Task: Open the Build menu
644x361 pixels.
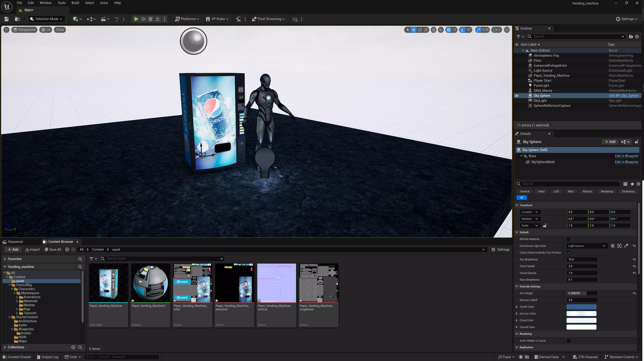Action: [75, 3]
